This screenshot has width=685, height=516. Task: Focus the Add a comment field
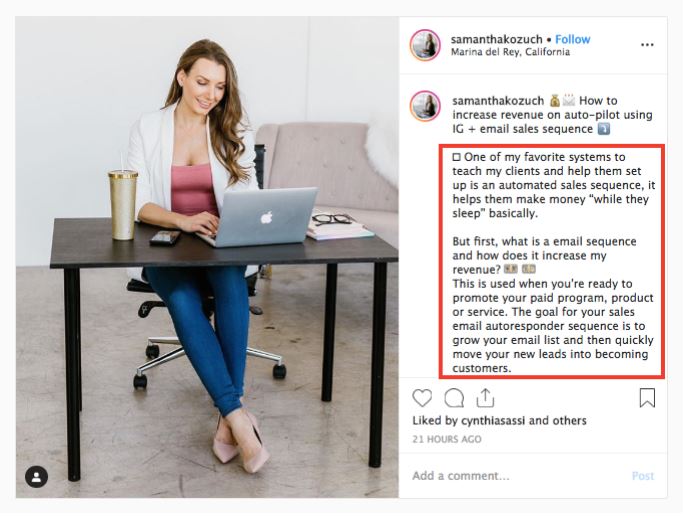point(515,476)
